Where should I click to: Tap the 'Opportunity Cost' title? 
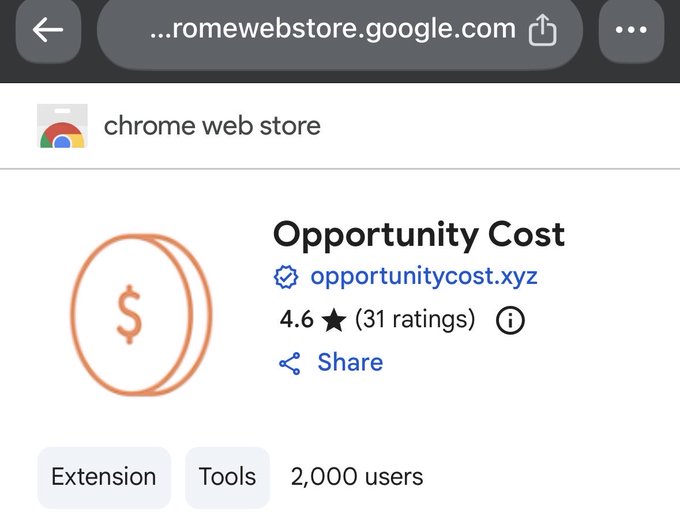click(419, 235)
